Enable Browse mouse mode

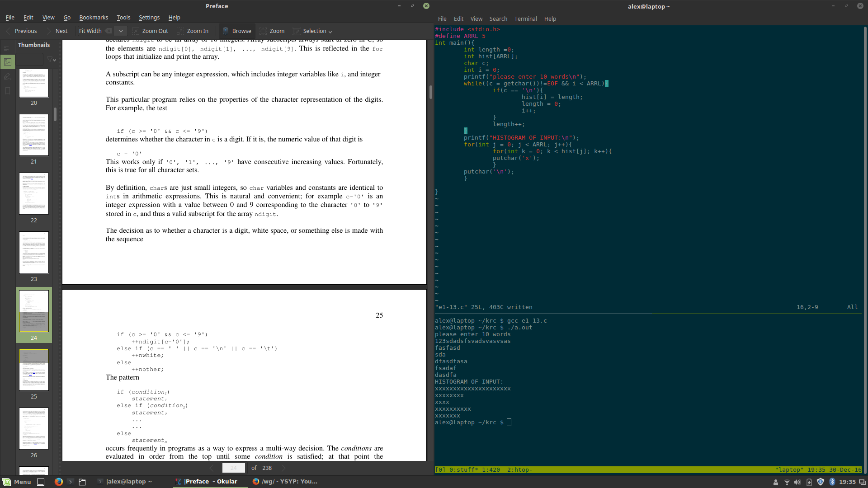236,31
